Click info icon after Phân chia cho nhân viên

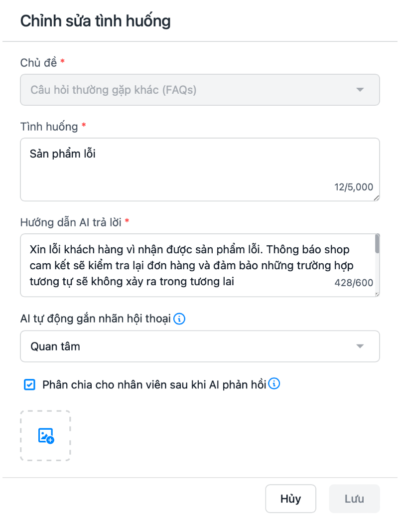coord(274,384)
